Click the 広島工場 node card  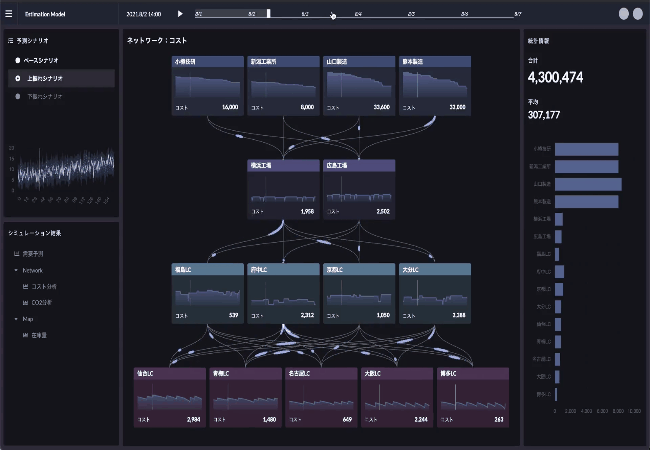coord(358,188)
